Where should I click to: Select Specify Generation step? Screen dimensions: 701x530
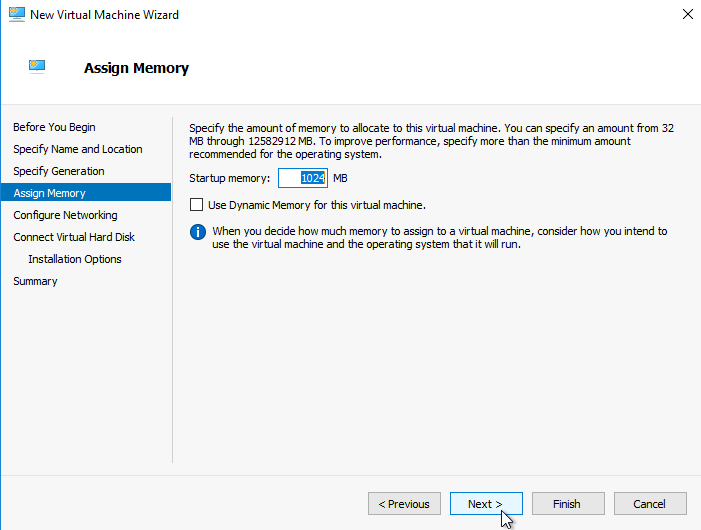click(x=59, y=171)
